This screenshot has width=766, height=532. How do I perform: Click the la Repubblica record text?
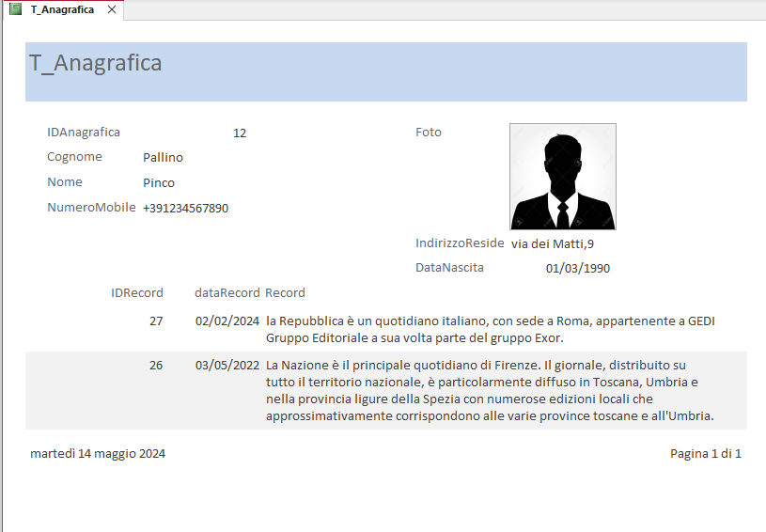[x=491, y=329]
